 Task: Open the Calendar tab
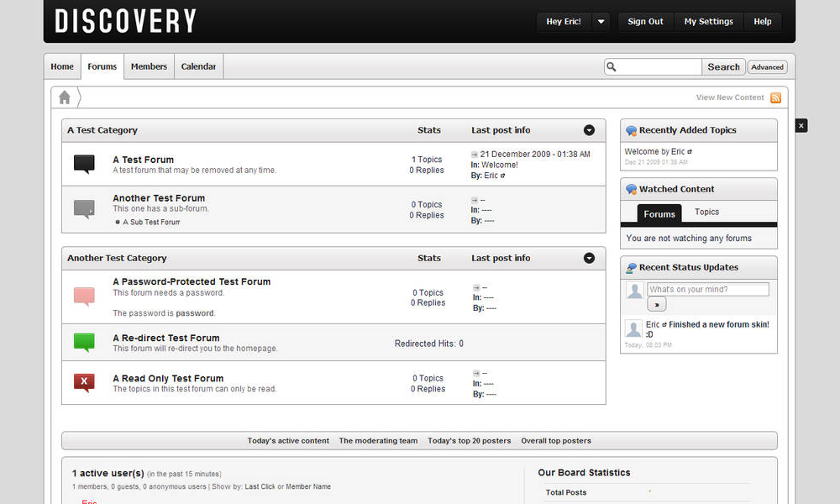pos(198,66)
